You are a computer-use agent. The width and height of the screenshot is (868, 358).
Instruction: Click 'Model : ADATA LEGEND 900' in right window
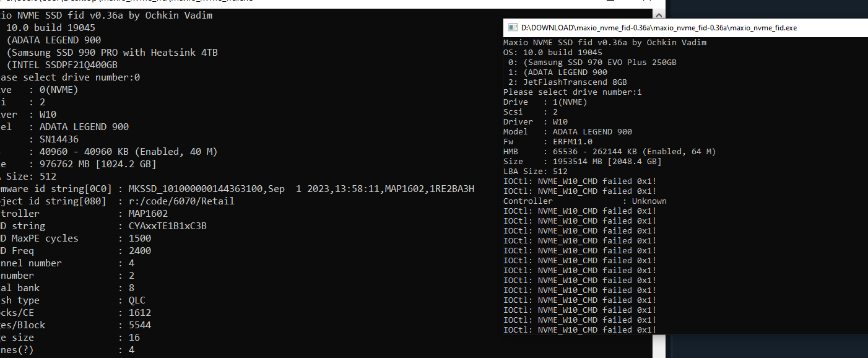(x=568, y=132)
